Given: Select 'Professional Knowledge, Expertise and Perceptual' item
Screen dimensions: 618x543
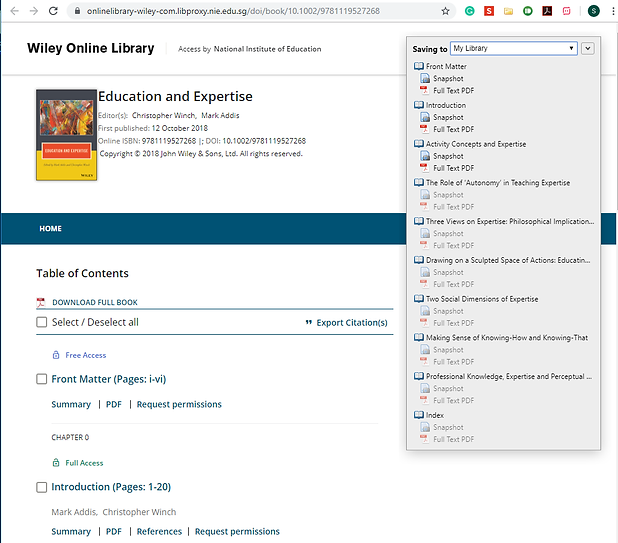Looking at the screenshot, I should [509, 376].
